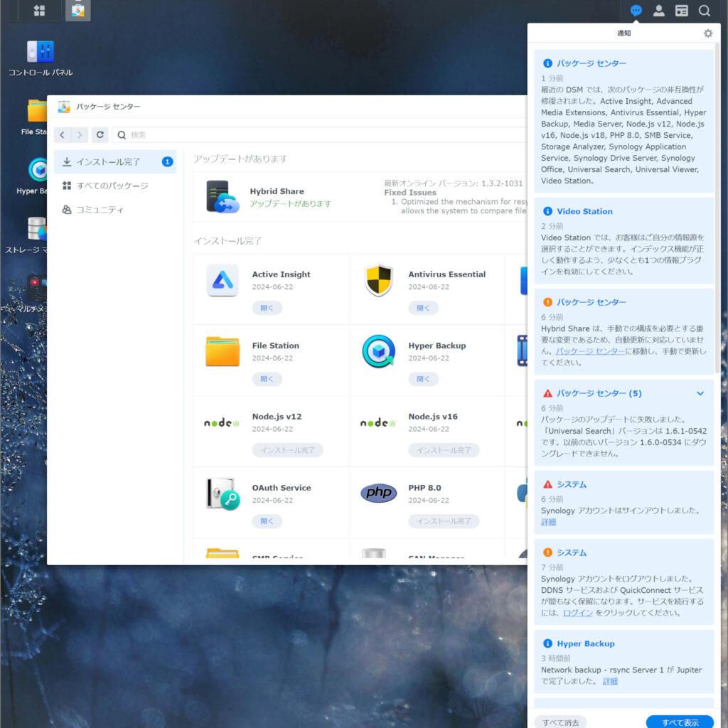Open File Station package via open button
The image size is (728, 728).
267,380
